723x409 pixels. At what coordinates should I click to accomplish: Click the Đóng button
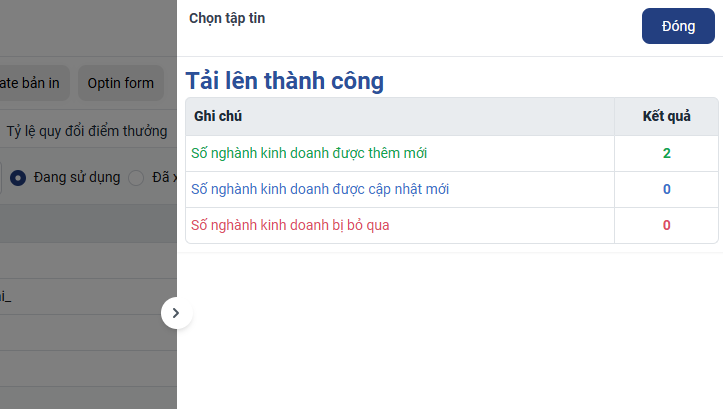tap(678, 27)
